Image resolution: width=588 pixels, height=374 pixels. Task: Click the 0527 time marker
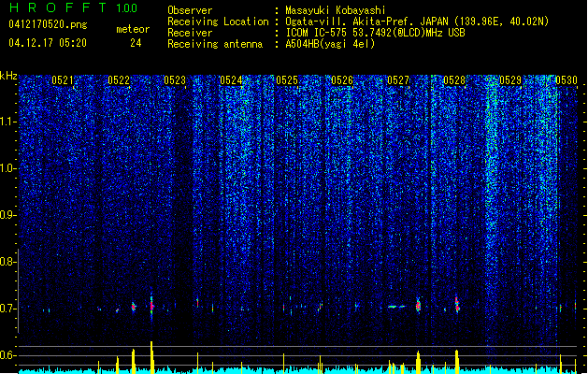[x=398, y=80]
